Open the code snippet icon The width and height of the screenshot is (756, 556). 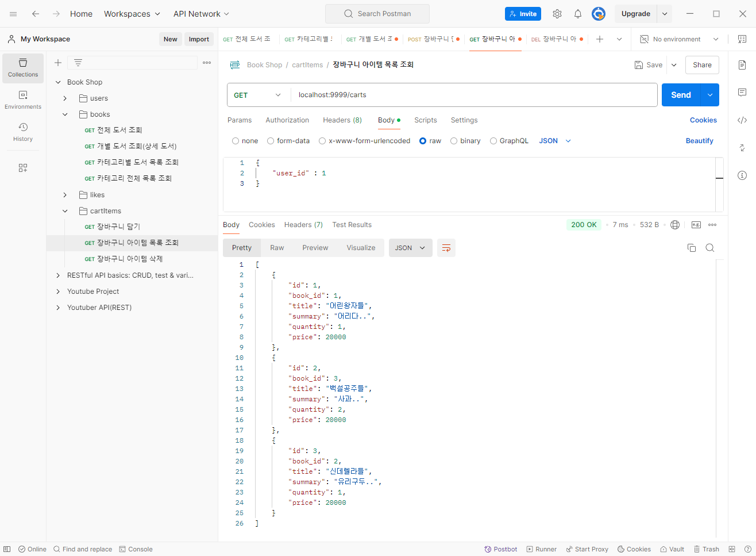point(742,120)
